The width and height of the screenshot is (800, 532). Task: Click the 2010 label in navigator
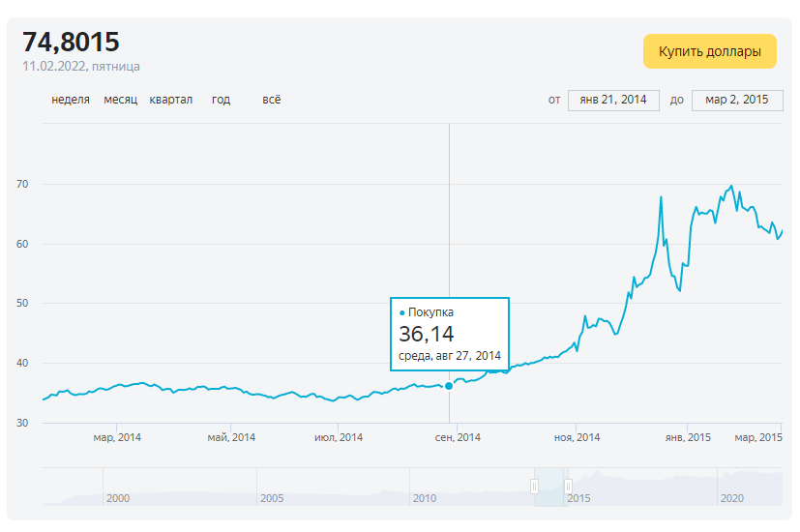coord(425,498)
